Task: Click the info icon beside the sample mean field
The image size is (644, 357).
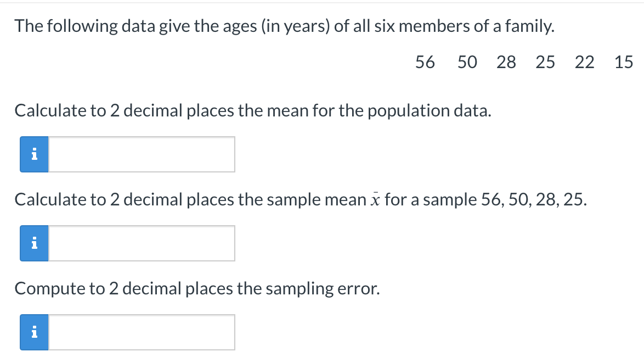Action: pyautogui.click(x=34, y=243)
